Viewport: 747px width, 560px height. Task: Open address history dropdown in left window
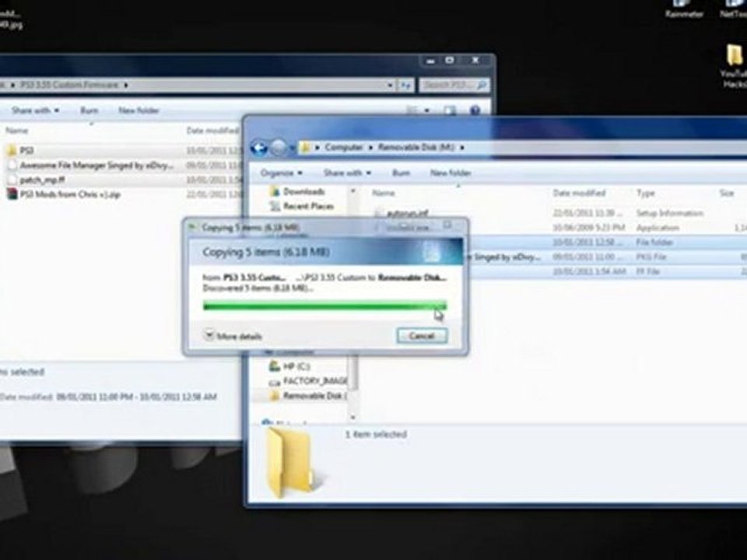tap(390, 86)
